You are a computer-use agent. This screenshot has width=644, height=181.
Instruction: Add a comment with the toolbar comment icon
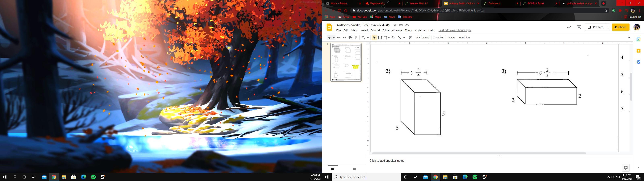[x=411, y=37]
